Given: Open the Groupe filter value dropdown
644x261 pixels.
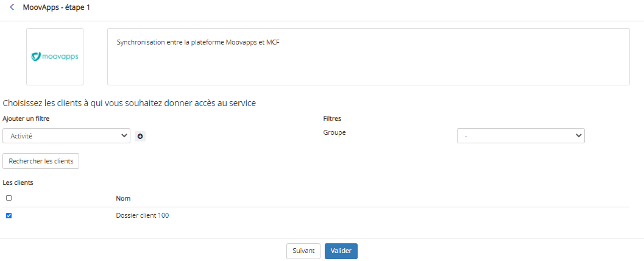Looking at the screenshot, I should (x=521, y=135).
